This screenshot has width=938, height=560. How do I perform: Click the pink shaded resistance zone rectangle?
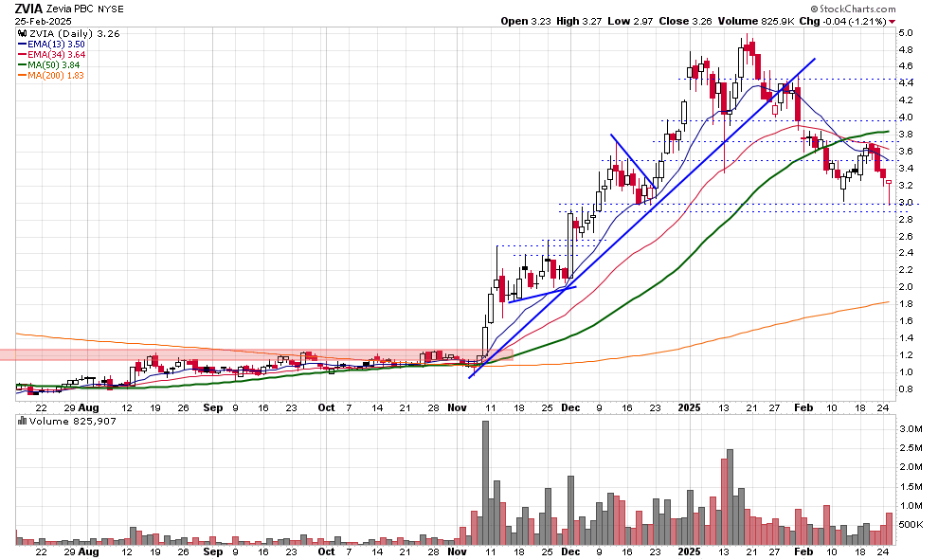click(256, 354)
